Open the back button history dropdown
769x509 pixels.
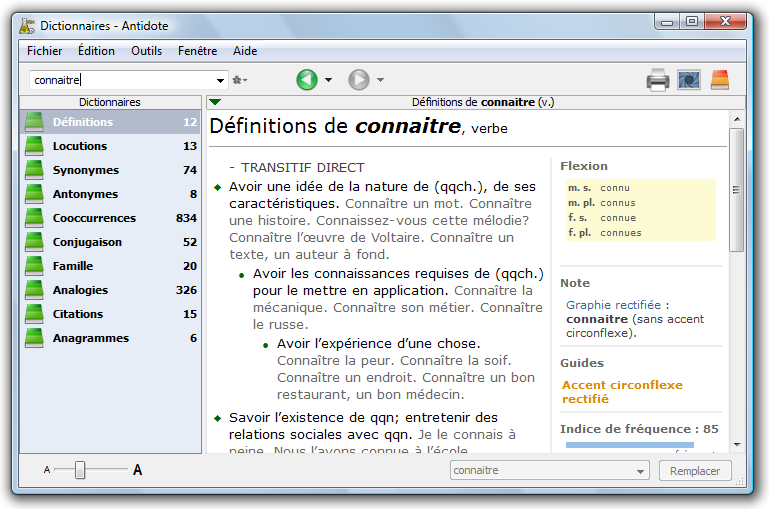[328, 80]
